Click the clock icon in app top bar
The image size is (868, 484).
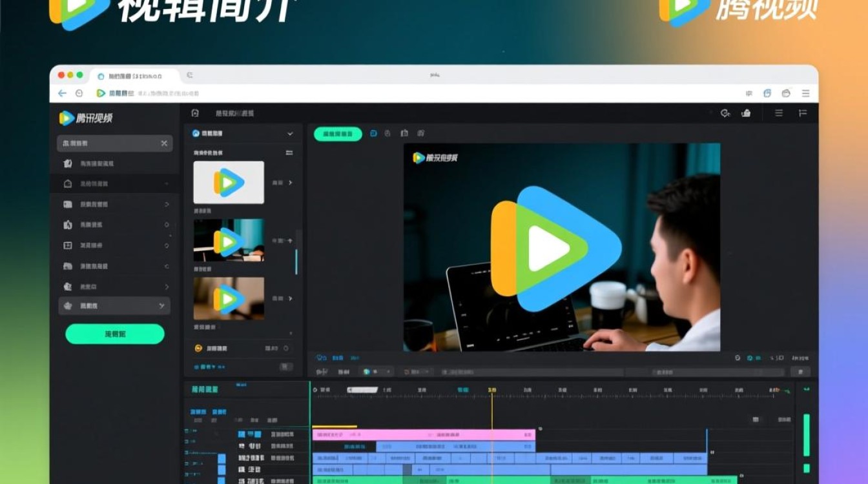coord(725,114)
